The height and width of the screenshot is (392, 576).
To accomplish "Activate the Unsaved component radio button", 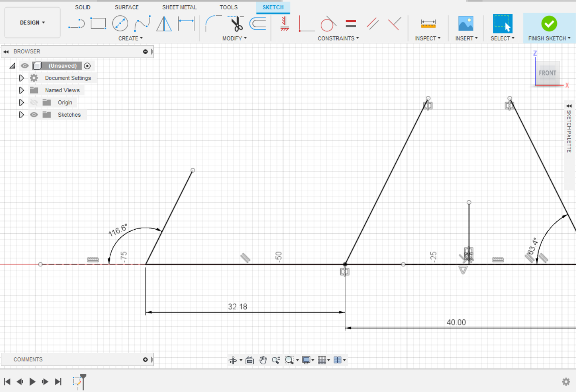I will pos(87,66).
